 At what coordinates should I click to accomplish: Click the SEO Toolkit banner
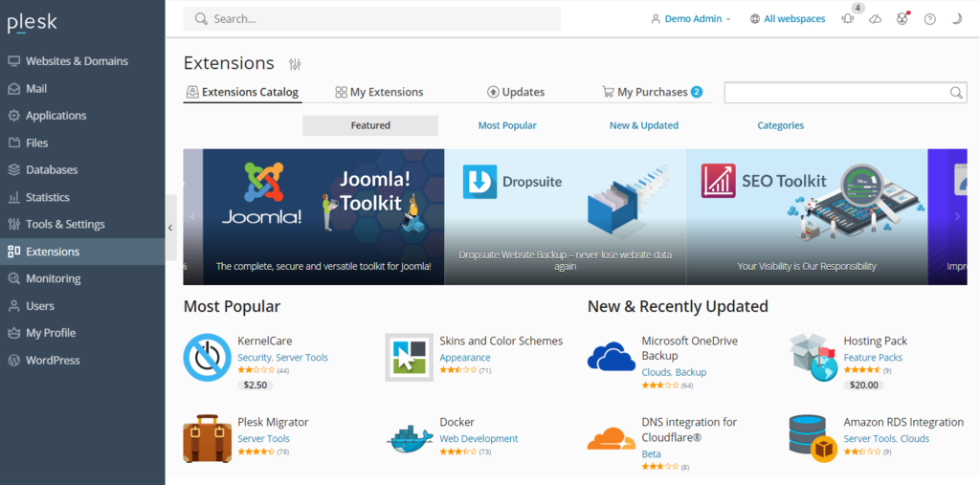[807, 216]
